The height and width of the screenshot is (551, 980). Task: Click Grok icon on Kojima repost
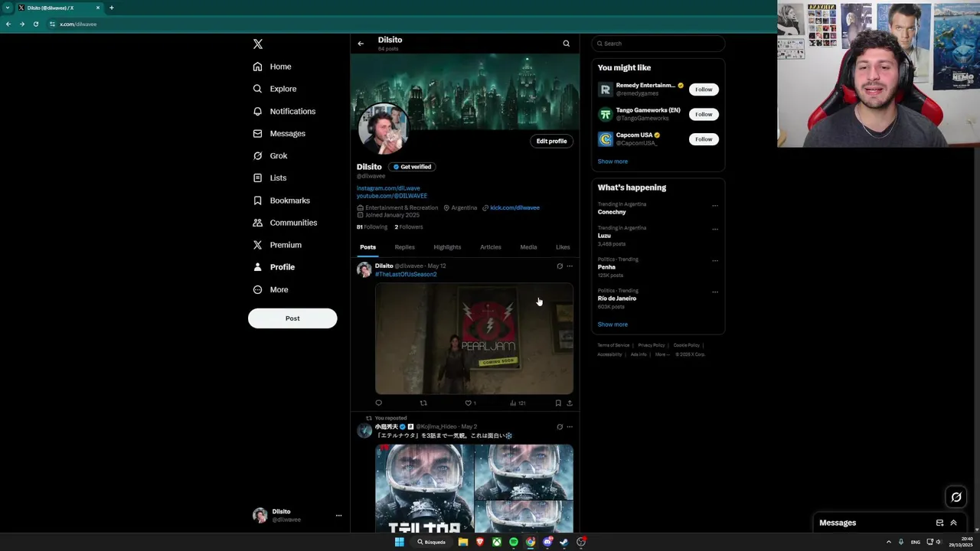(560, 427)
